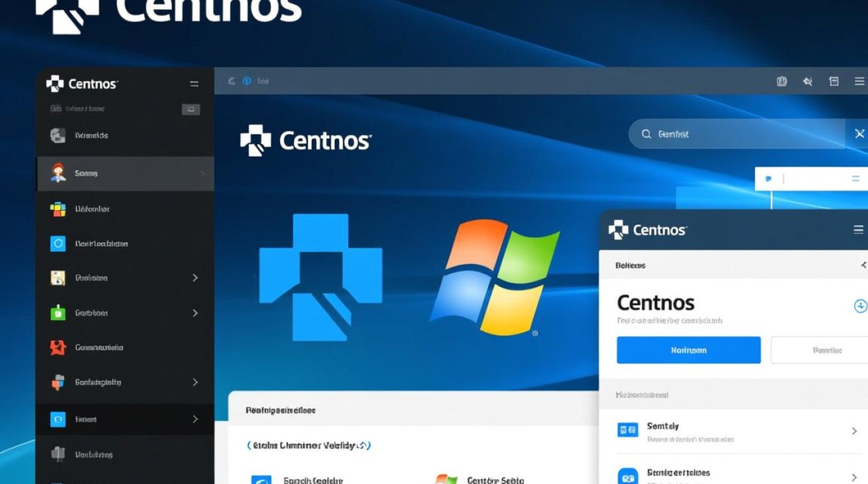
Task: Click the tiny icon at the sidebar subheader's left
Action: click(56, 109)
